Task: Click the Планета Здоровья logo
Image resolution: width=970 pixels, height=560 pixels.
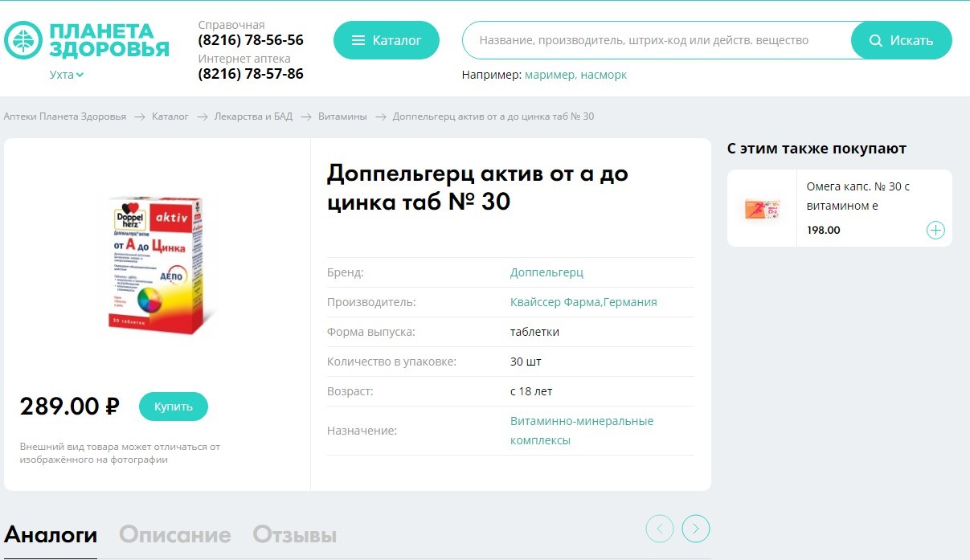Action: 87,40
